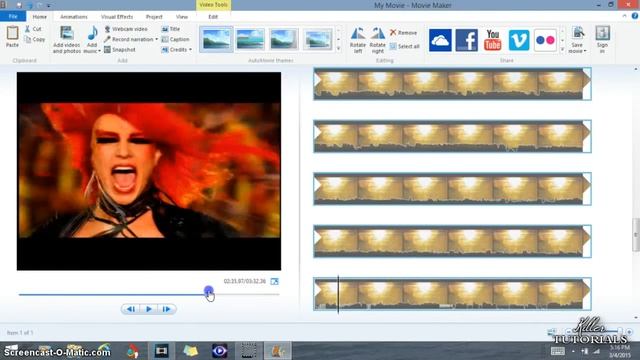Expand the Credits dropdown arrow
The width and height of the screenshot is (640, 360).
[x=190, y=49]
